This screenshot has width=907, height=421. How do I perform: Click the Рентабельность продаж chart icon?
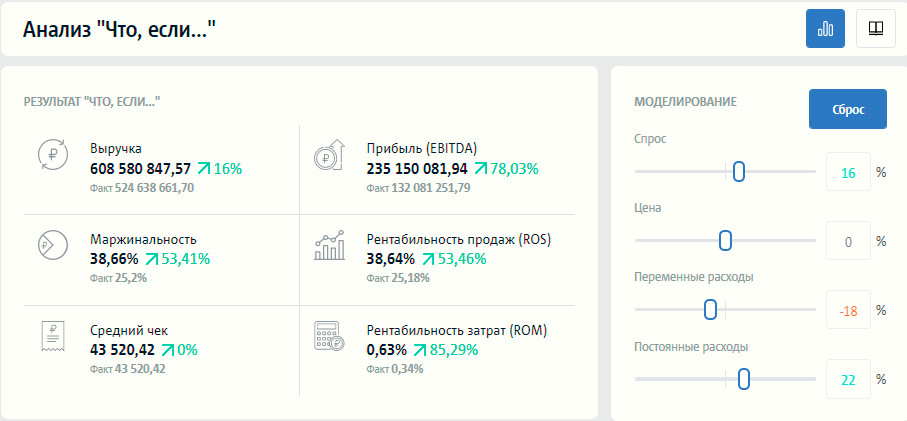(x=329, y=245)
